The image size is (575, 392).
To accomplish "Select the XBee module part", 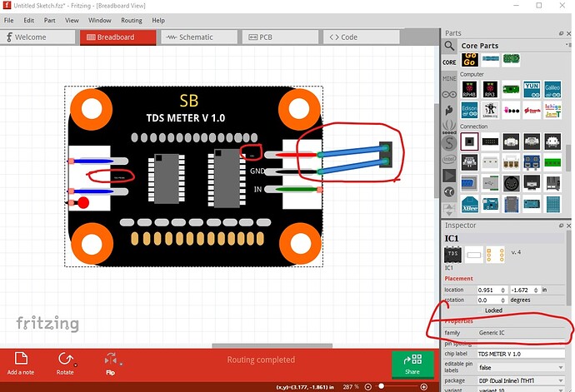I will 469,204.
